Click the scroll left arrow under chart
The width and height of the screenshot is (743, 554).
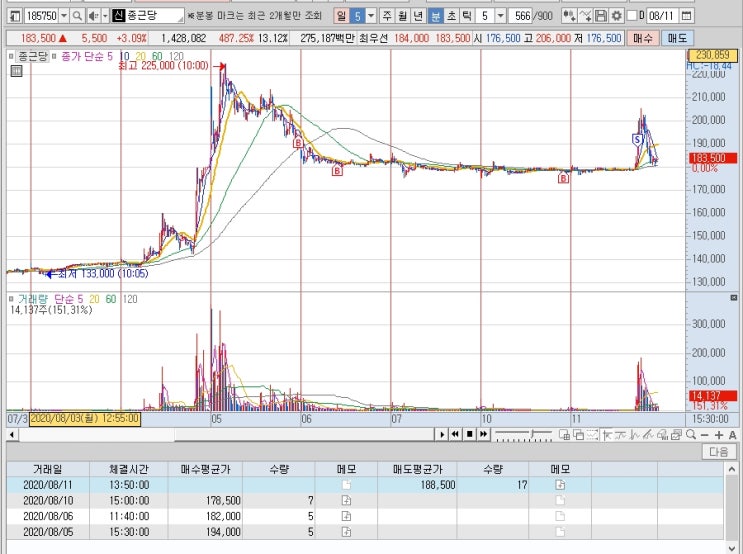pos(12,434)
